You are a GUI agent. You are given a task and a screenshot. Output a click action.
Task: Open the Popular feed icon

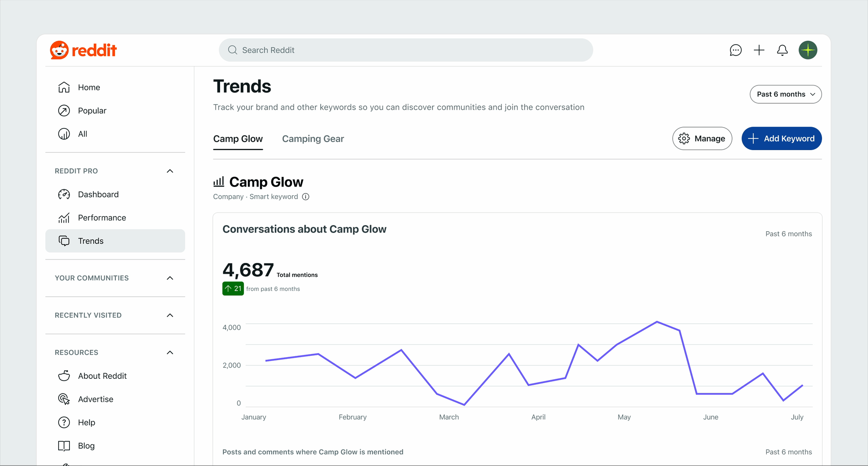(63, 110)
